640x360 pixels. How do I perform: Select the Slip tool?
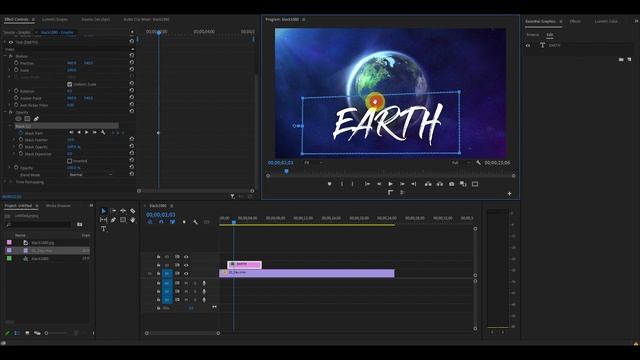(104, 220)
